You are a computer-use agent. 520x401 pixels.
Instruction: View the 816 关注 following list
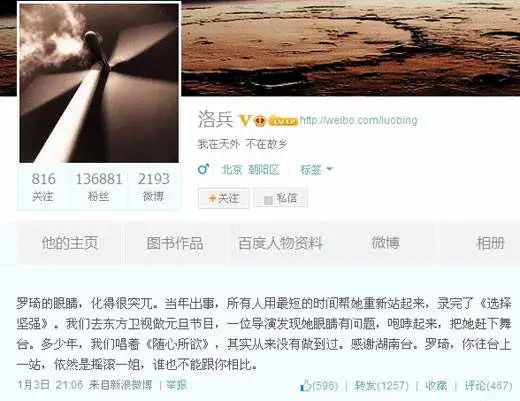[x=43, y=187]
